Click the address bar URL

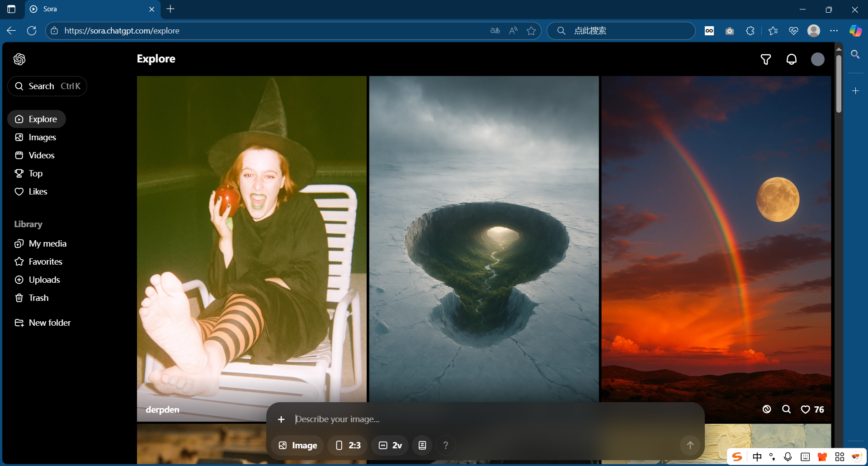pyautogui.click(x=122, y=31)
